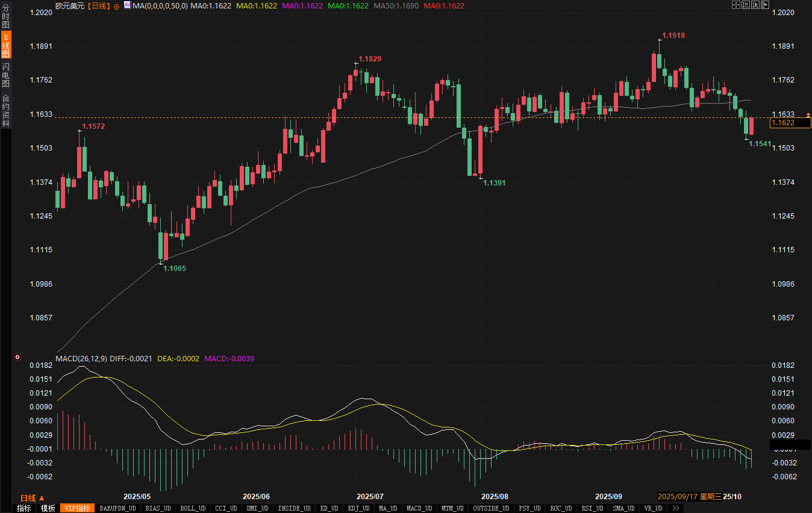The width and height of the screenshot is (812, 513).
Task: Click the red target icon above MACD panel
Action: (x=17, y=357)
